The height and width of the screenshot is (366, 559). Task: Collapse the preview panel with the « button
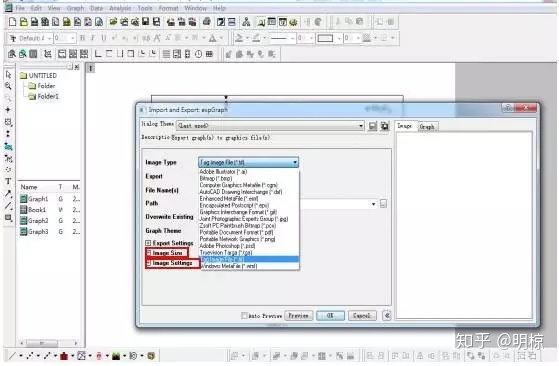[387, 315]
